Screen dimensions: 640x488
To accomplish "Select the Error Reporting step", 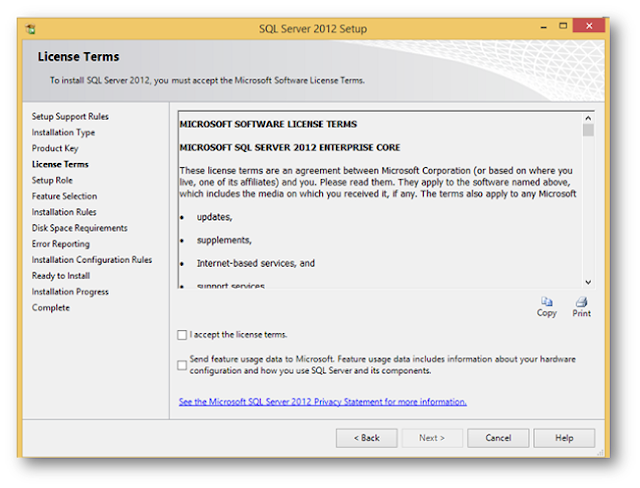I will (x=61, y=244).
